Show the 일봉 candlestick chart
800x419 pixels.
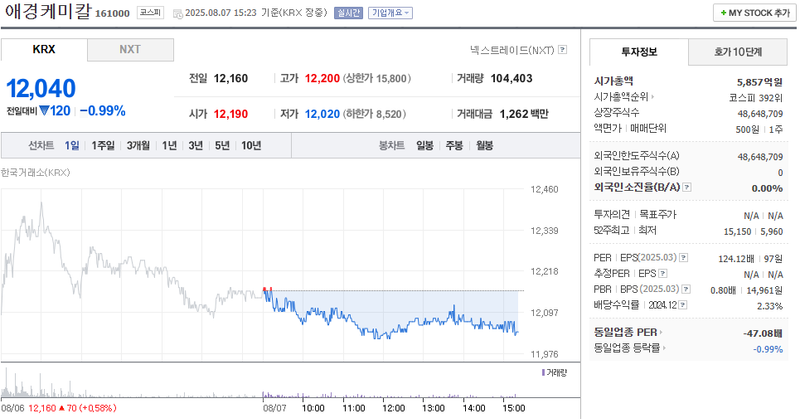pos(424,145)
